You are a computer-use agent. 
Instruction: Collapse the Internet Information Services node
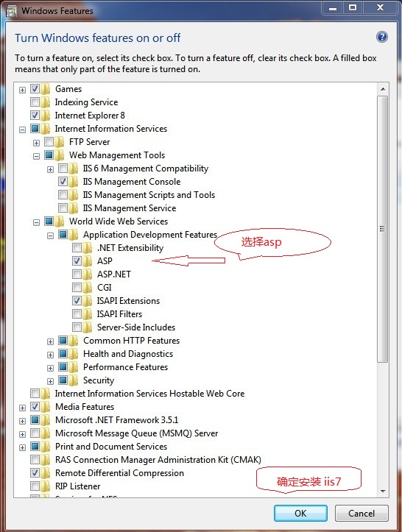(x=22, y=130)
